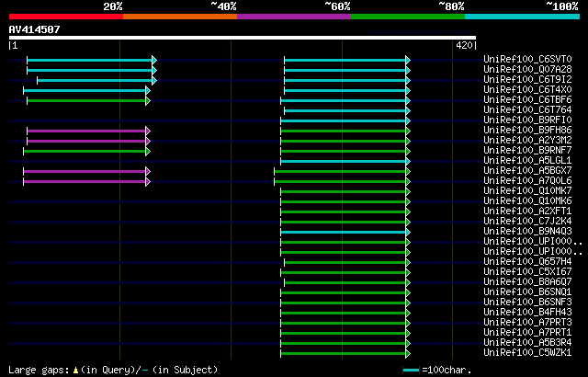
Task: Open subject UniRef100_B9RFI0
Action: [x=527, y=120]
